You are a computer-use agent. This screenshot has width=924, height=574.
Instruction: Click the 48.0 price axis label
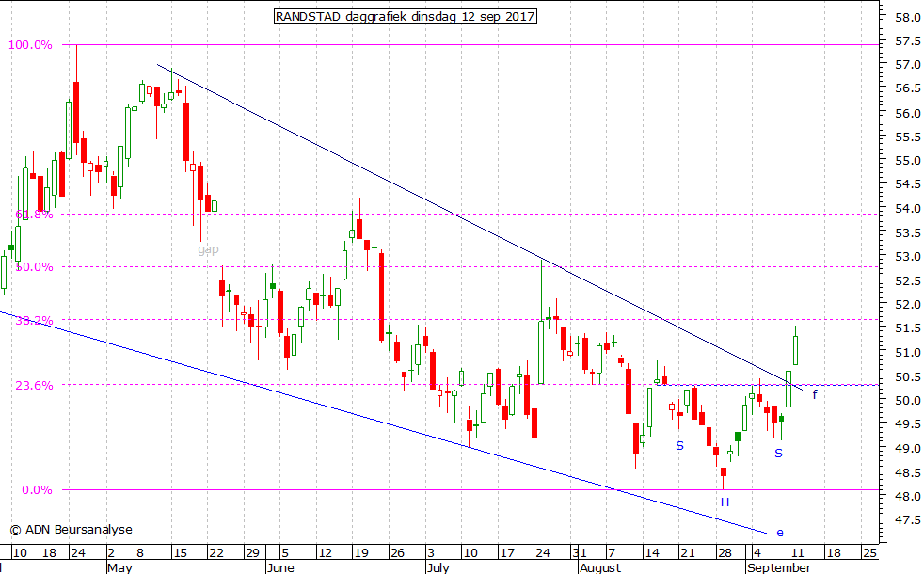(907, 496)
